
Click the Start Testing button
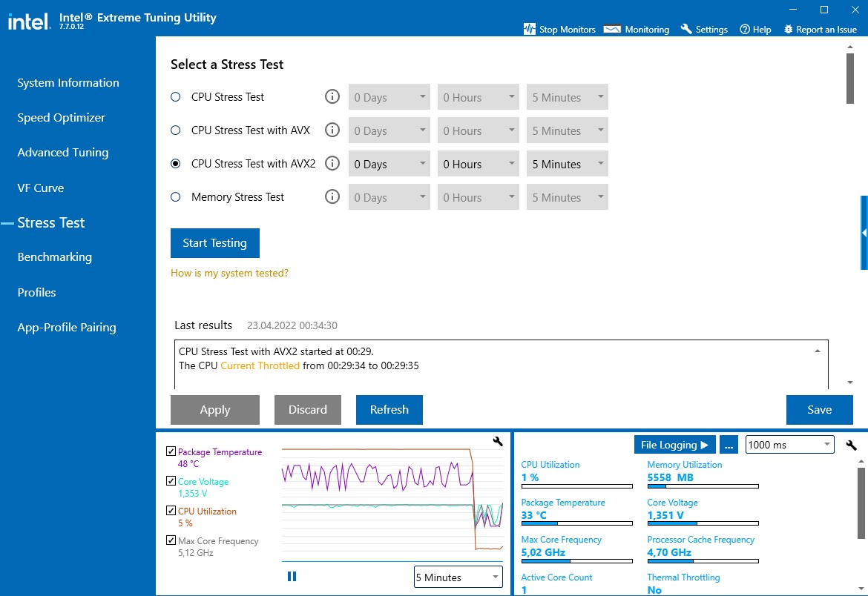[215, 243]
